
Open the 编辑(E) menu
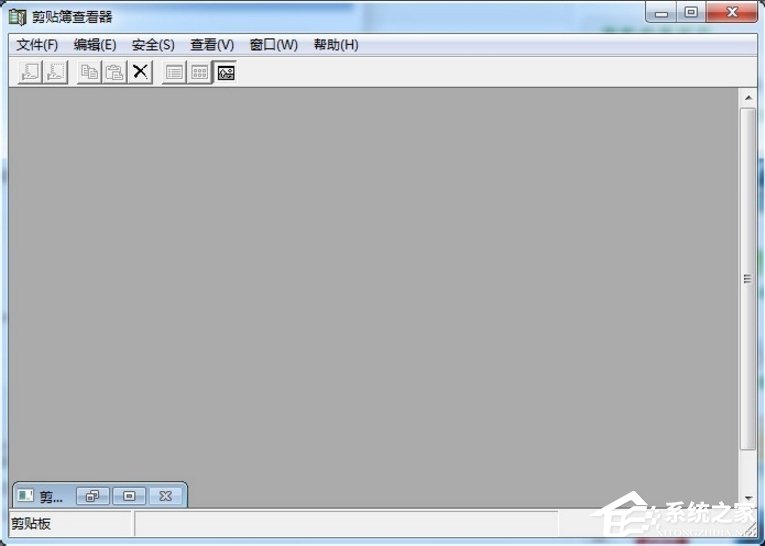[x=95, y=45]
